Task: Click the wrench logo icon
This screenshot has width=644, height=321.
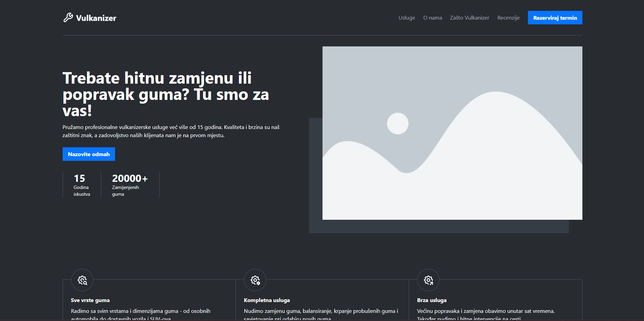Action: 68,18
